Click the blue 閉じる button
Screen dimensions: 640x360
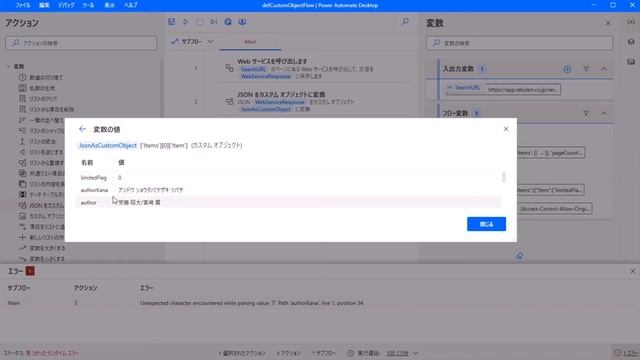(x=486, y=224)
